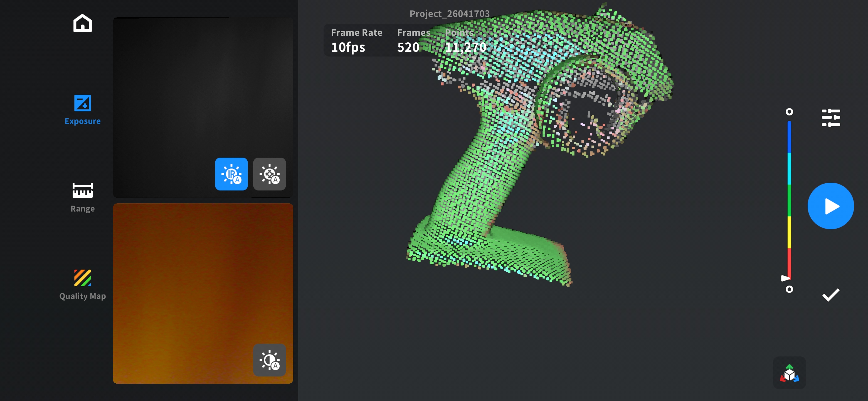This screenshot has height=401, width=868.
Task: Click the distance indicator arrow marker
Action: [785, 278]
